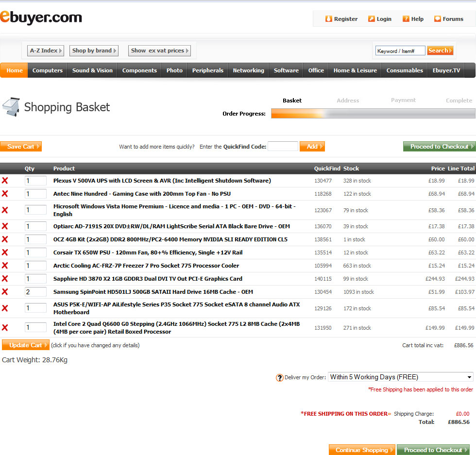Open the Software category
Viewport: 476px width, 455px height.
click(x=286, y=70)
